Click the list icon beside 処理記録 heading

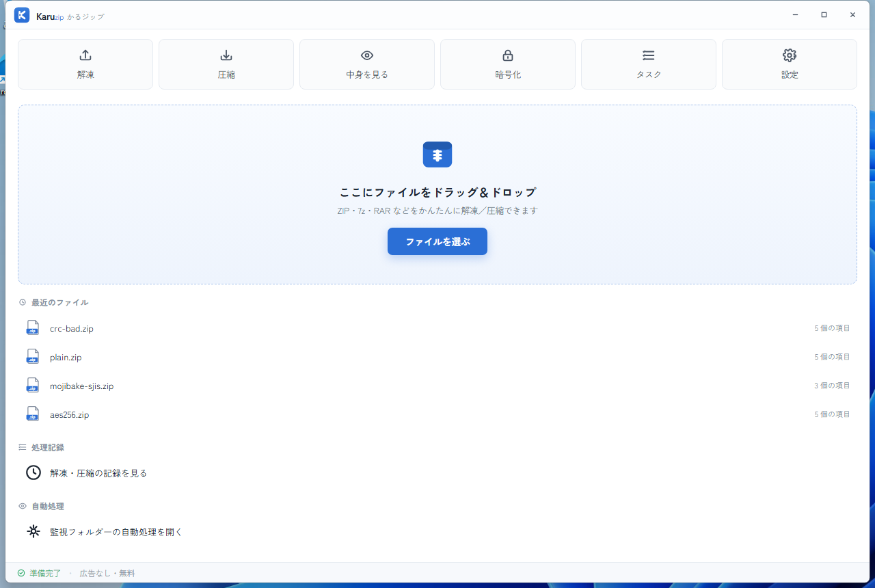[23, 447]
